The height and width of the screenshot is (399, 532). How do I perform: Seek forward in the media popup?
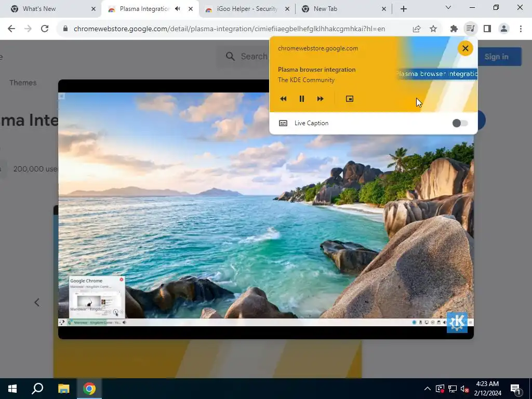(x=320, y=99)
